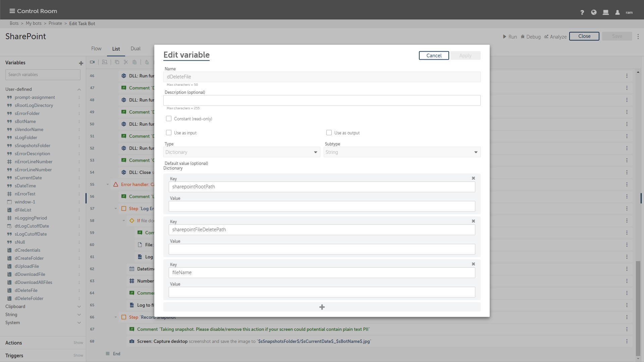This screenshot has height=362, width=644.
Task: Click the globe language icon
Action: tap(594, 12)
